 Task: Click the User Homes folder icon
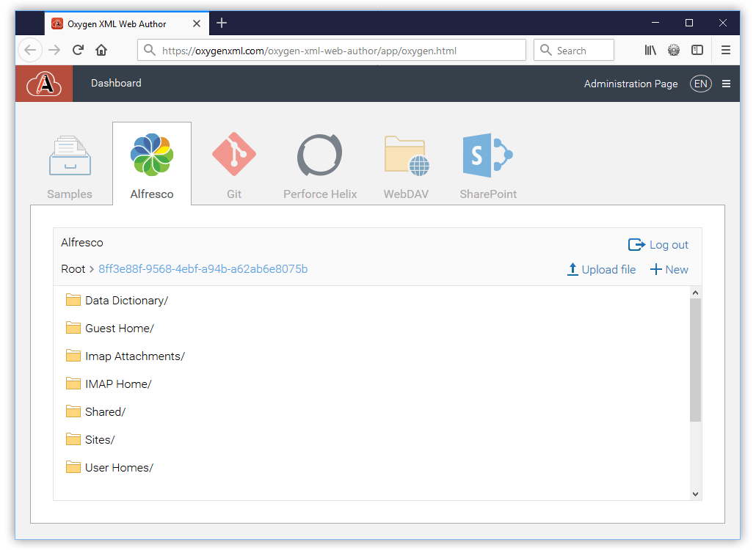coord(73,468)
